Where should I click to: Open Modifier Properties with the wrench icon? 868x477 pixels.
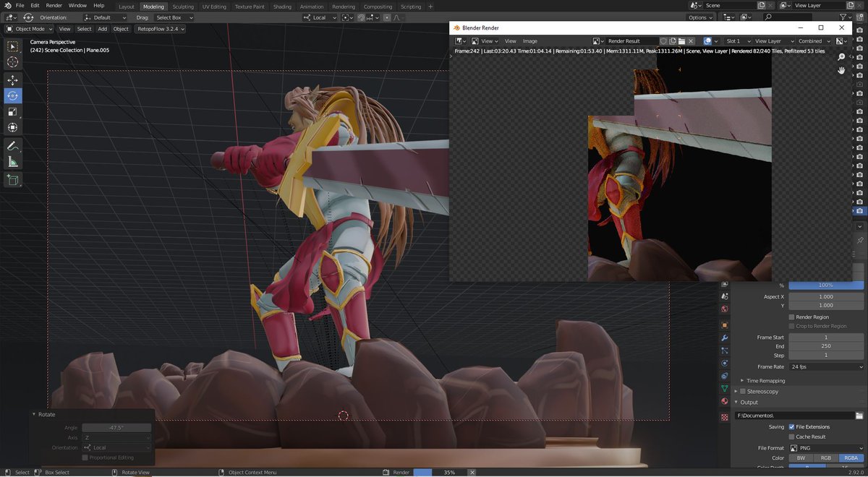[724, 338]
